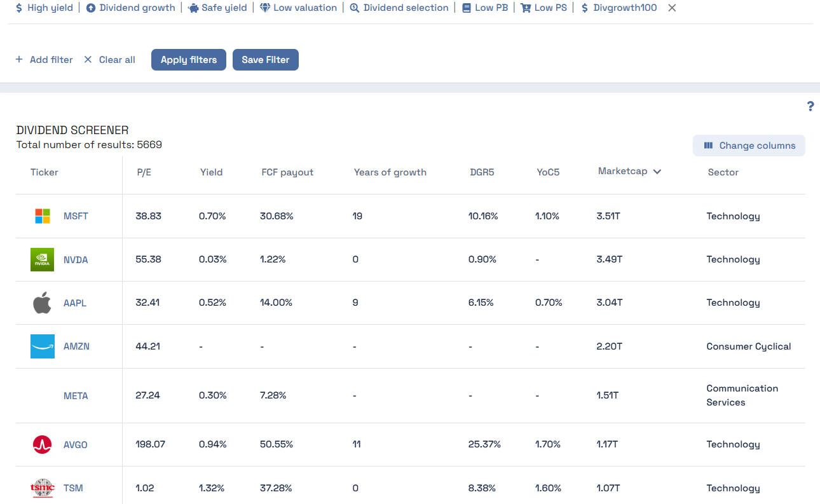This screenshot has height=504, width=820.
Task: Click the Apple logo beside AAPL
Action: tap(42, 302)
